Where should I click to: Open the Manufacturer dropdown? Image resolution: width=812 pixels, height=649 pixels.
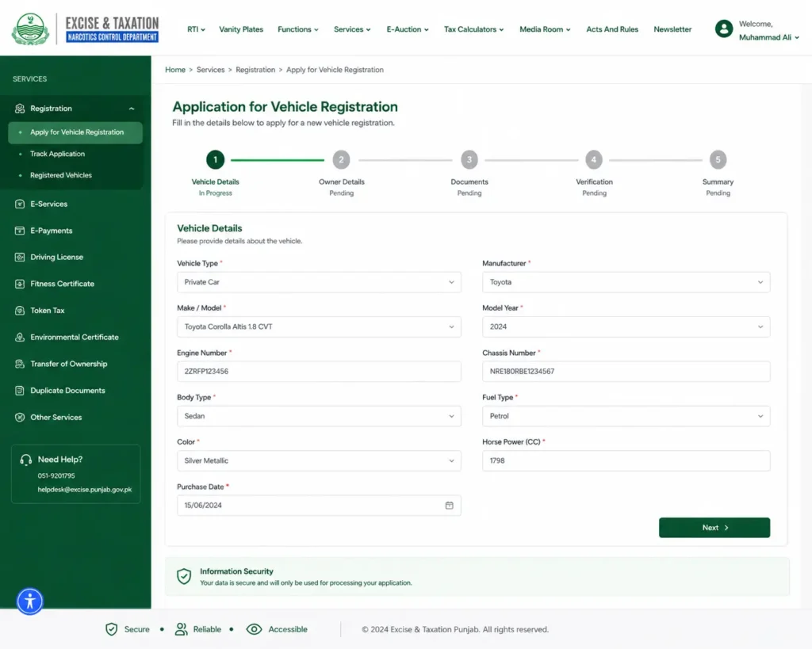pos(626,282)
